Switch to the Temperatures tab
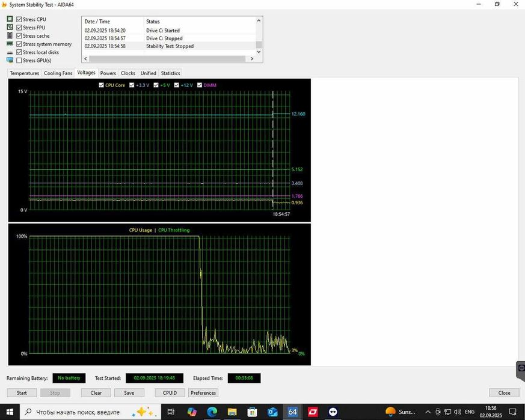The width and height of the screenshot is (525, 420). pyautogui.click(x=25, y=73)
